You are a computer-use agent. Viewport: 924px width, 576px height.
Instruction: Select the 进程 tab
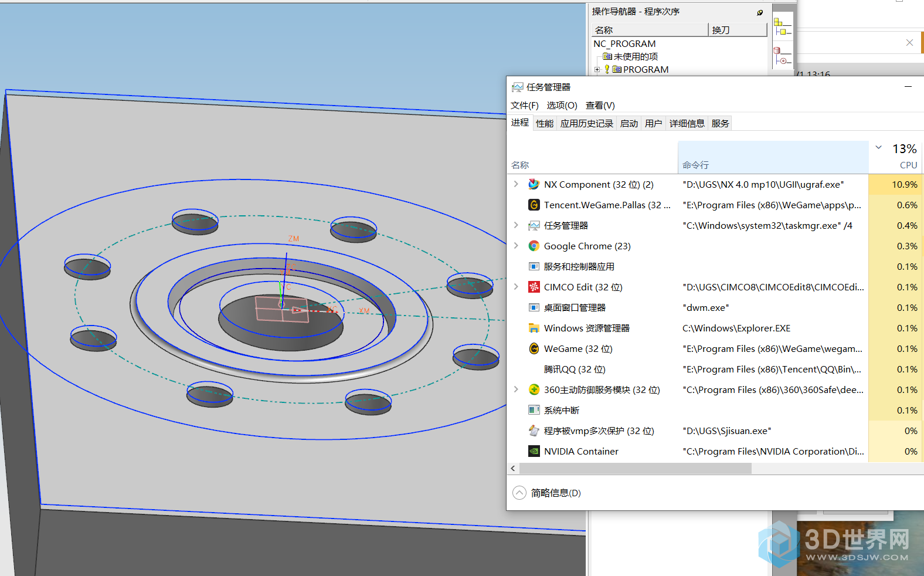520,123
